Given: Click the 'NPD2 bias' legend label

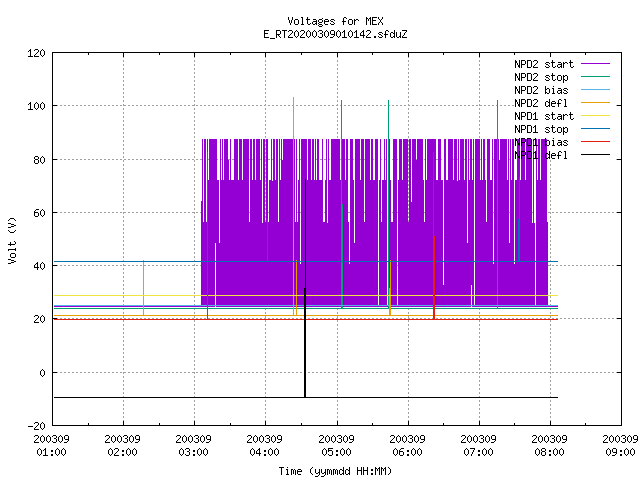Looking at the screenshot, I should (541, 90).
